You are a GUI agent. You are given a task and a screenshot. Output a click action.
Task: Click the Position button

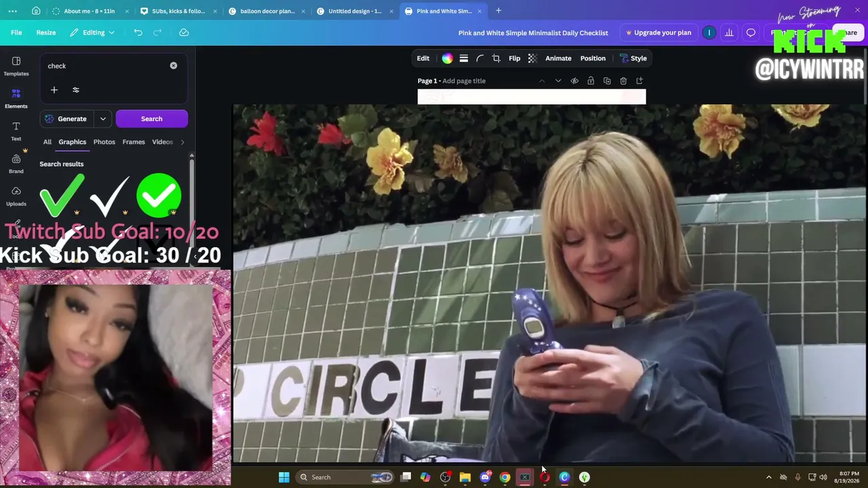593,58
